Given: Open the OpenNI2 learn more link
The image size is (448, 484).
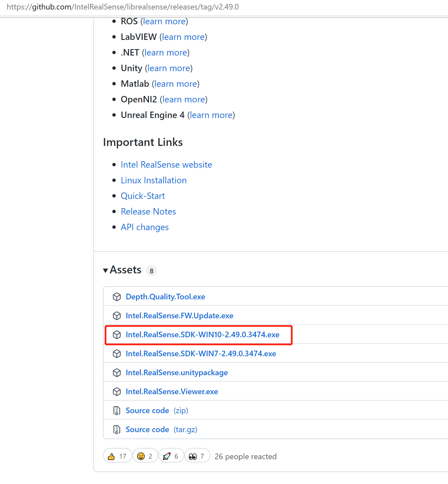Looking at the screenshot, I should [x=184, y=100].
